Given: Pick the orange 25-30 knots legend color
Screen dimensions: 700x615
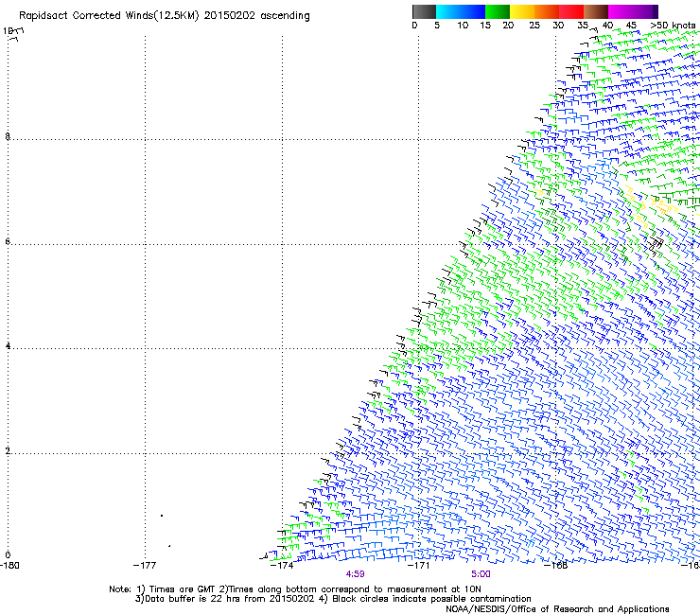Looking at the screenshot, I should coord(547,11).
